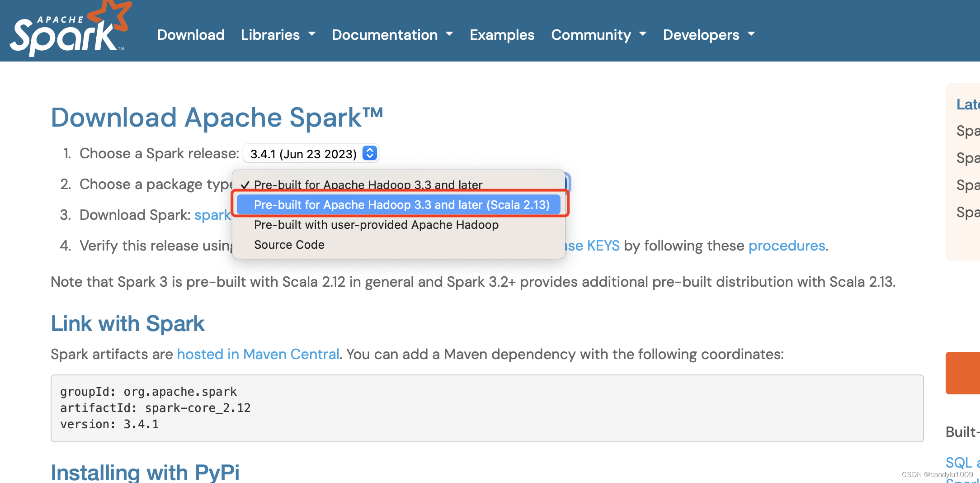Click Examples in the navigation bar
This screenshot has height=483, width=980.
pos(502,34)
